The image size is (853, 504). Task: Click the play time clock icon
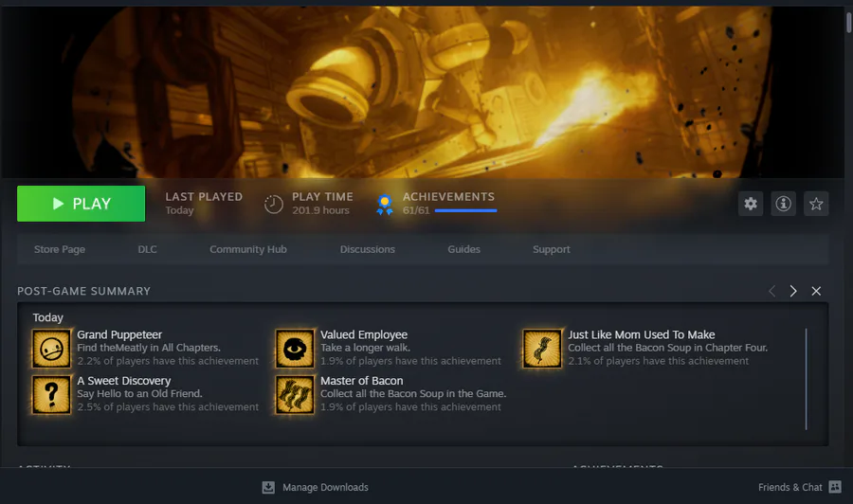tap(274, 205)
